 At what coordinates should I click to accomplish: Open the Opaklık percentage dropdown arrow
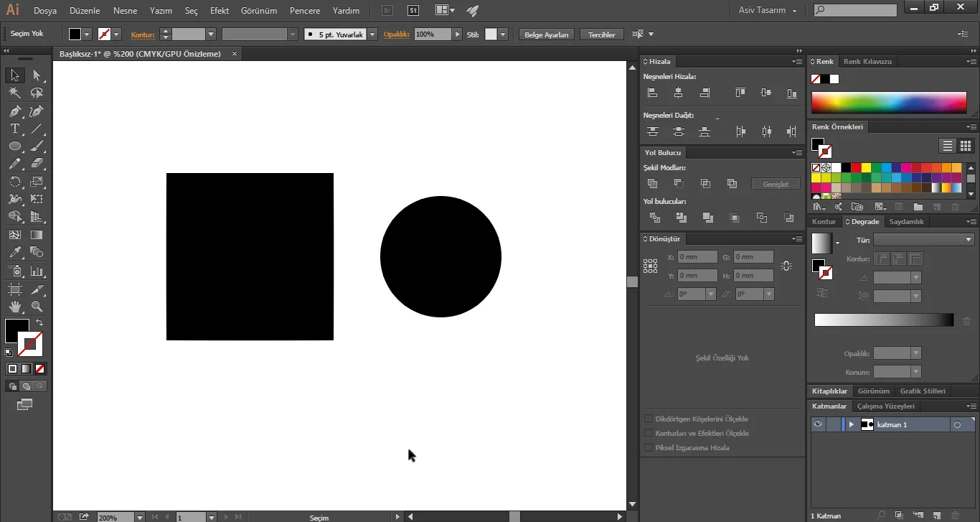[457, 34]
